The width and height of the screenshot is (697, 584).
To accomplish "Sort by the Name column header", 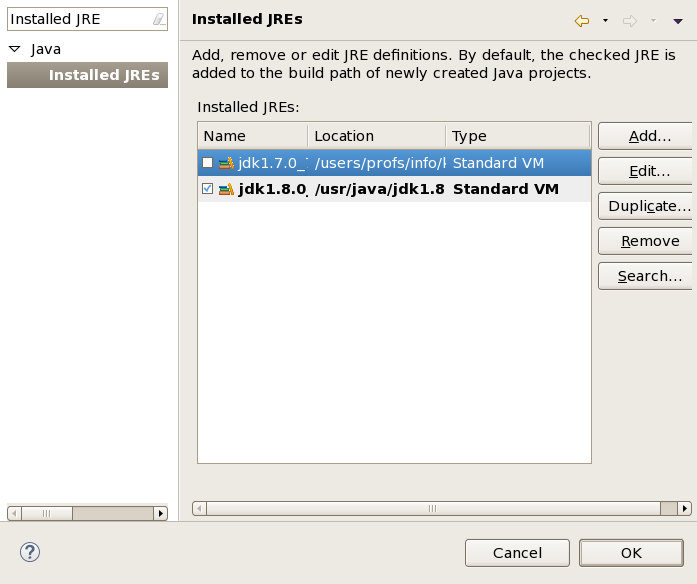I will coord(252,136).
